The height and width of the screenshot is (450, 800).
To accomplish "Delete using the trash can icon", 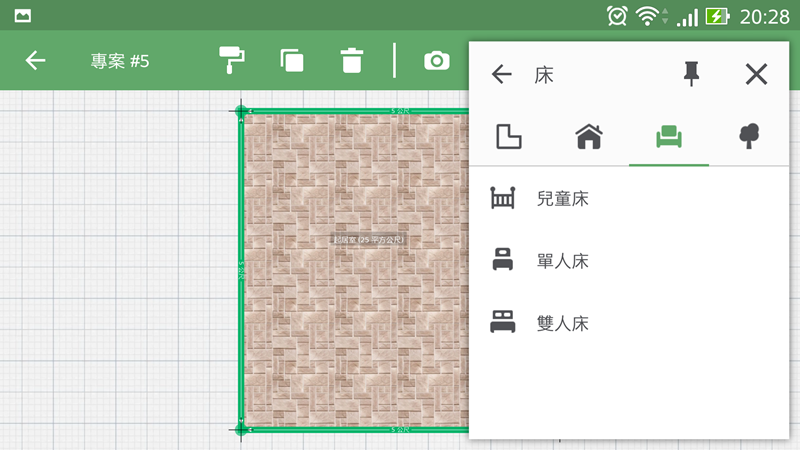I will click(x=351, y=61).
